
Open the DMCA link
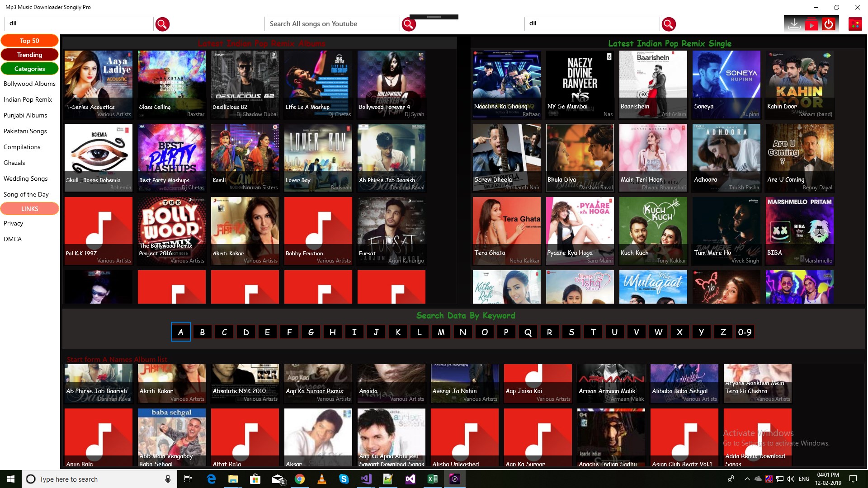point(13,239)
